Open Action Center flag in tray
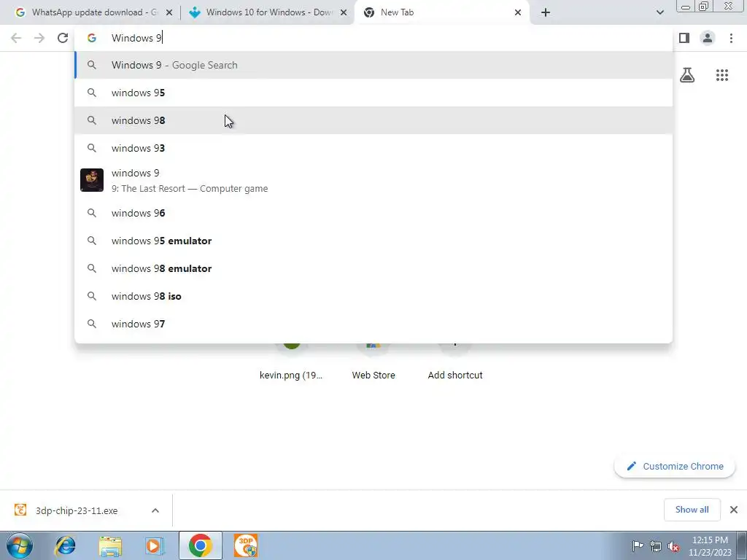This screenshot has height=560, width=747. 638,546
